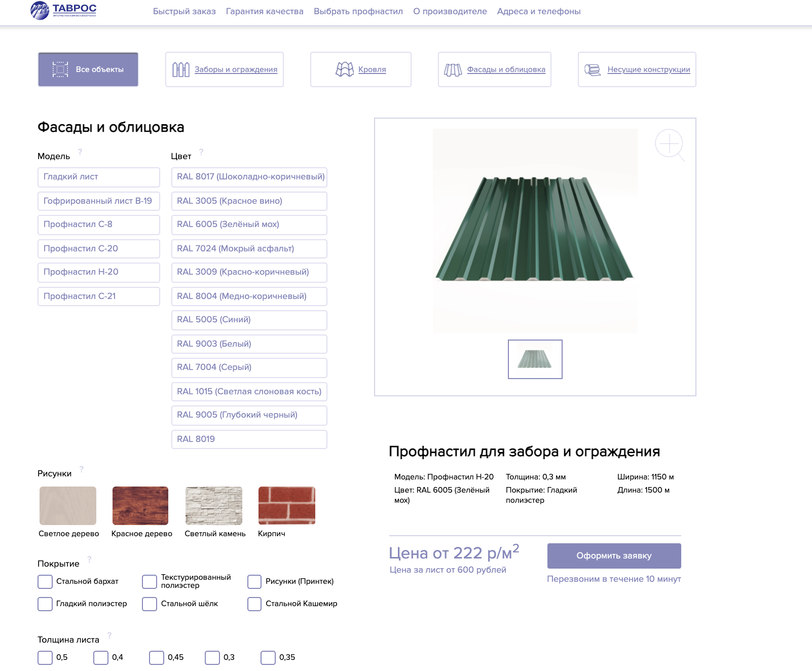Click the fence icon in Заборы и ограждения
The width and height of the screenshot is (812, 671).
pyautogui.click(x=181, y=69)
